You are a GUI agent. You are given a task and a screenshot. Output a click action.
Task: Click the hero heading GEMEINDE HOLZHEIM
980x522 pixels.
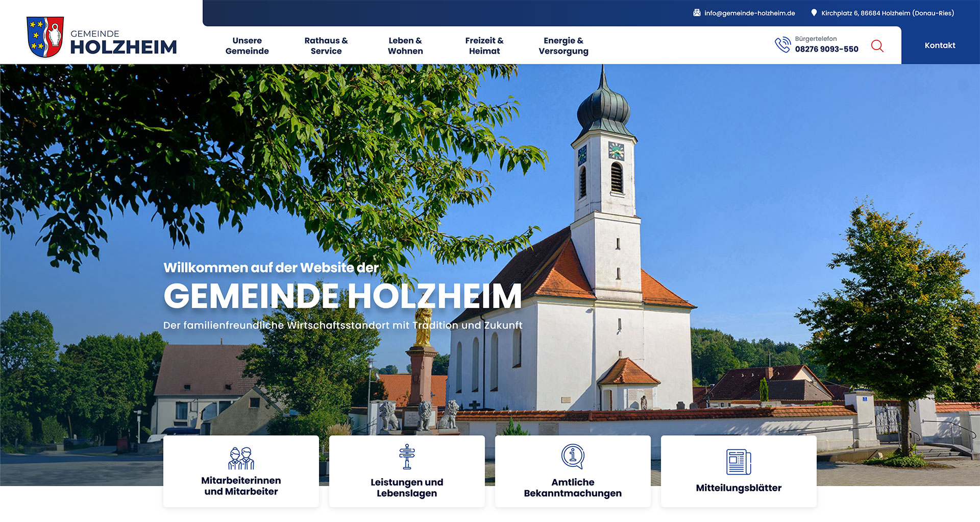tap(342, 296)
